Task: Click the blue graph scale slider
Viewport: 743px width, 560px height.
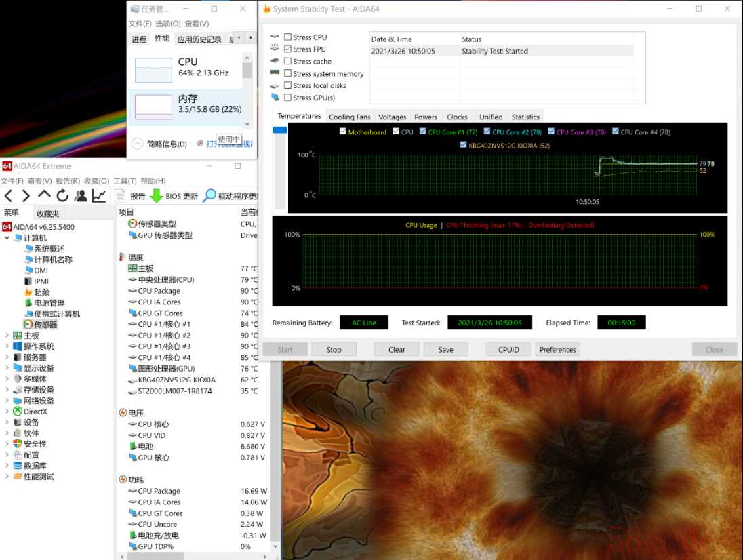Action: pyautogui.click(x=279, y=129)
